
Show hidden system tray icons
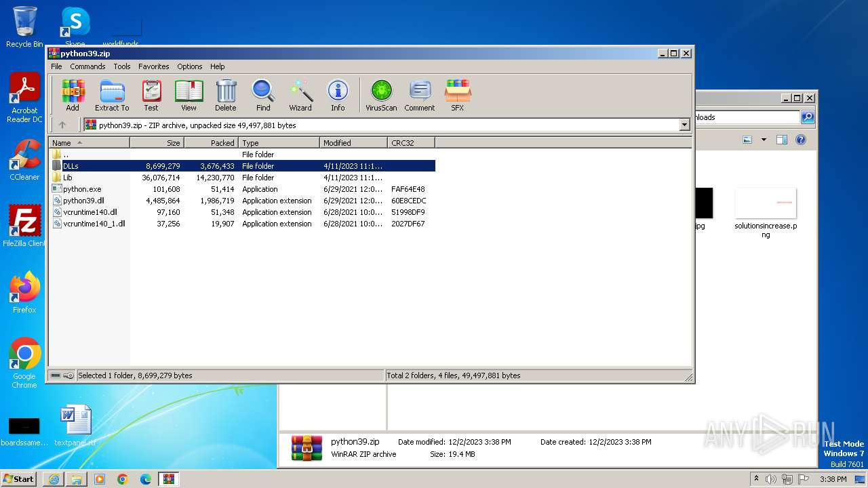click(x=756, y=479)
